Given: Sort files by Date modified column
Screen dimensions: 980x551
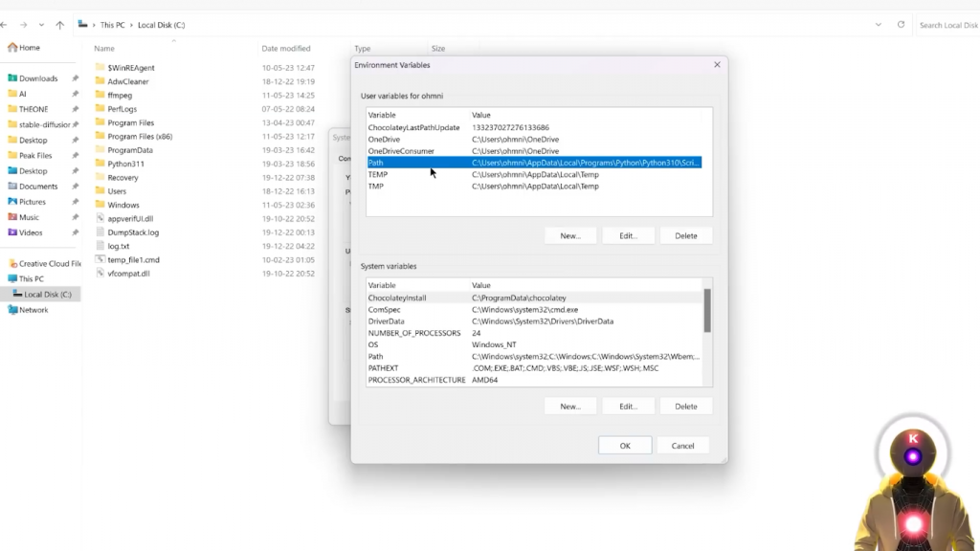Looking at the screenshot, I should [285, 48].
